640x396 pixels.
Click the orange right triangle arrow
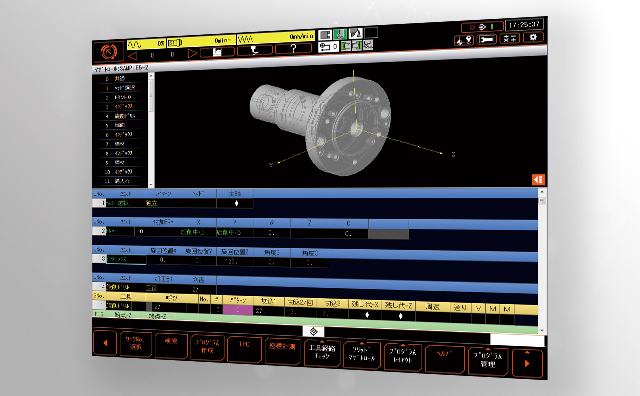click(x=192, y=53)
